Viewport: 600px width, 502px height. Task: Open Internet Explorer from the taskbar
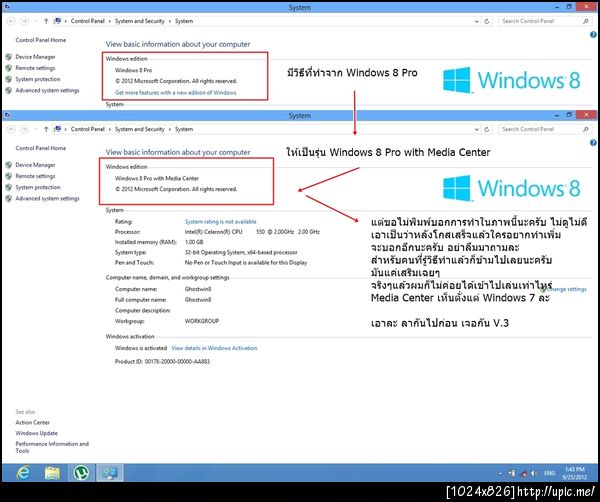coord(23,473)
